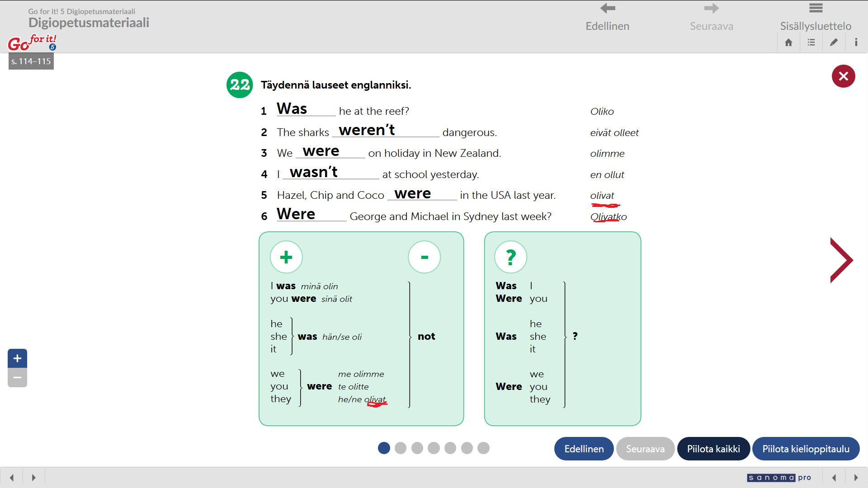Click bottom-right left arrow navigation

coord(834,478)
